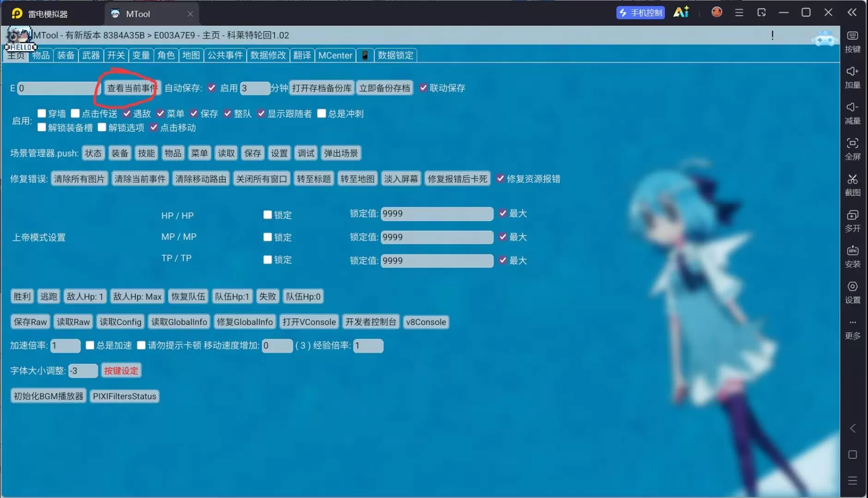Open the AI assistant icon in title bar
The width and height of the screenshot is (868, 498).
click(681, 12)
